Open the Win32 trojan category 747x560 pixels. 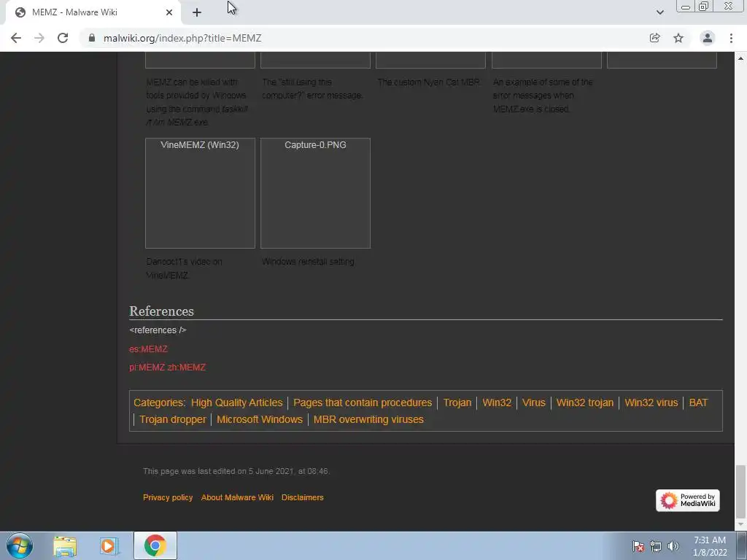[585, 402]
